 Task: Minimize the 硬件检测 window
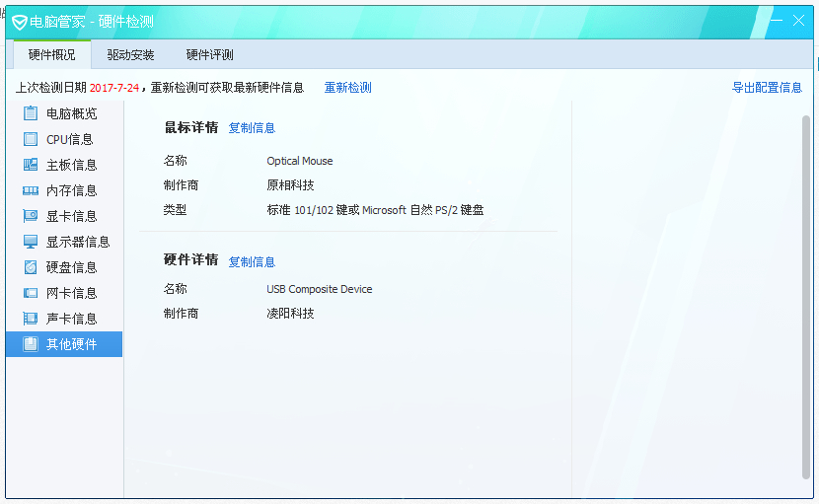pos(777,21)
